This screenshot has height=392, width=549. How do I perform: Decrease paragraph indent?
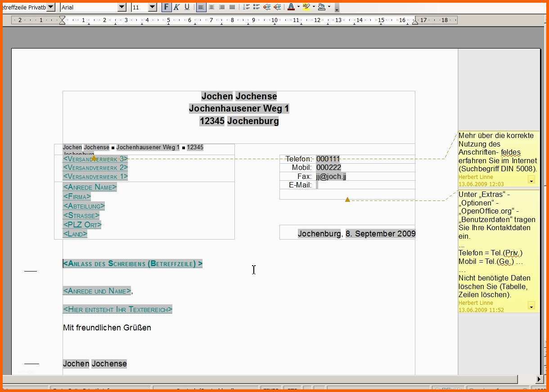(x=267, y=7)
